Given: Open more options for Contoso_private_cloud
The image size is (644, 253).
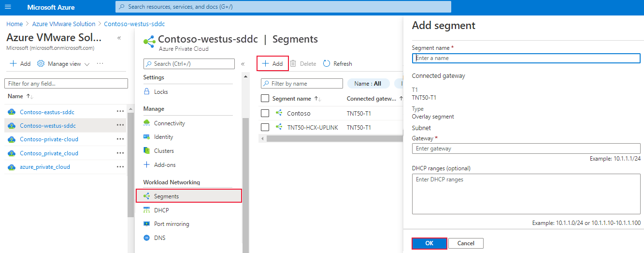Looking at the screenshot, I should pos(120,153).
